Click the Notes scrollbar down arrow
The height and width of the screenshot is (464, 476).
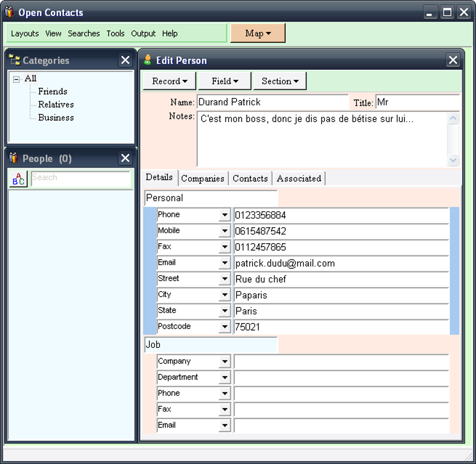[453, 160]
